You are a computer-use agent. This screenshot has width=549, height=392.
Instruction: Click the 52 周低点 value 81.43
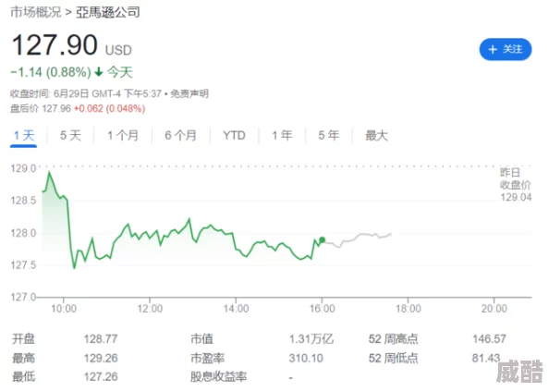click(x=486, y=358)
